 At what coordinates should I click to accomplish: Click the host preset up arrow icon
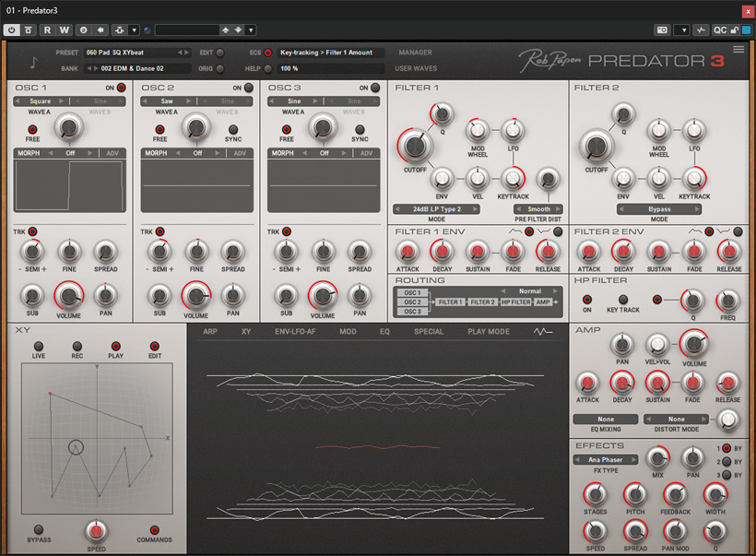225,30
